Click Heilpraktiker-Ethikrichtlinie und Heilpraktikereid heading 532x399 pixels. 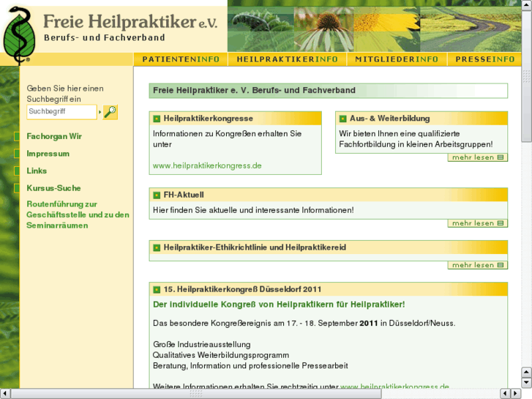(255, 247)
